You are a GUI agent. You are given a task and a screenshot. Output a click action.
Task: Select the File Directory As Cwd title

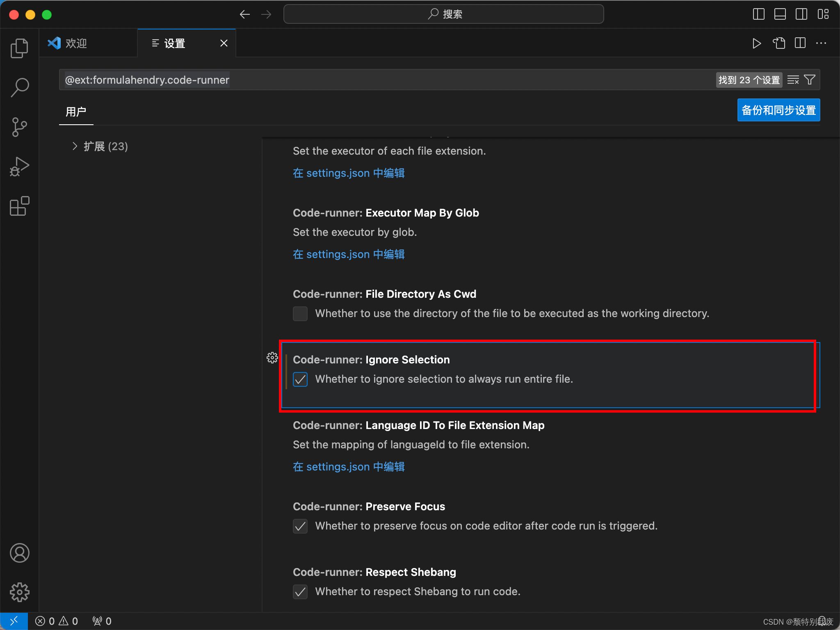click(x=384, y=294)
